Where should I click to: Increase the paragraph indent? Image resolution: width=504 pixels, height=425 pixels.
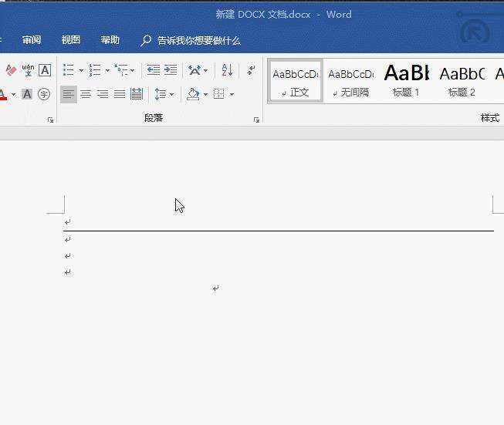[171, 70]
